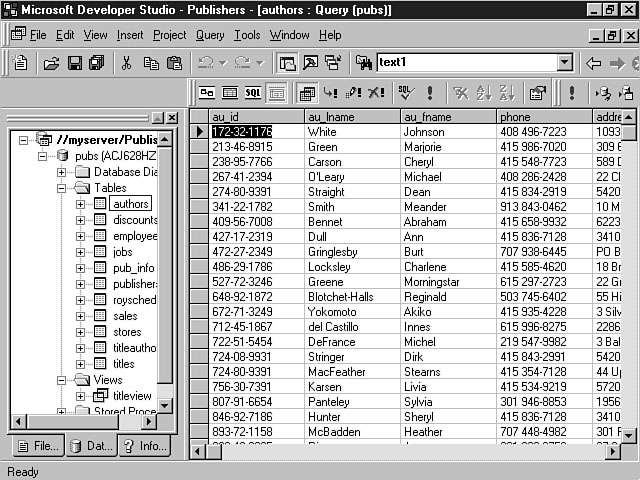This screenshot has width=640, height=480.
Task: Click the Save icon in the toolbar
Action: pyautogui.click(x=74, y=63)
